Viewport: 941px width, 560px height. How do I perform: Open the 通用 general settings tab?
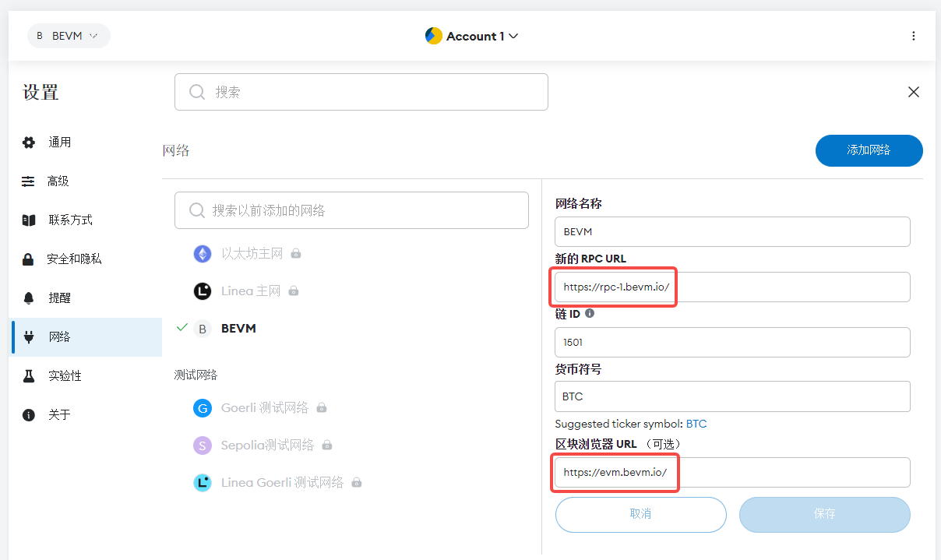(x=86, y=142)
